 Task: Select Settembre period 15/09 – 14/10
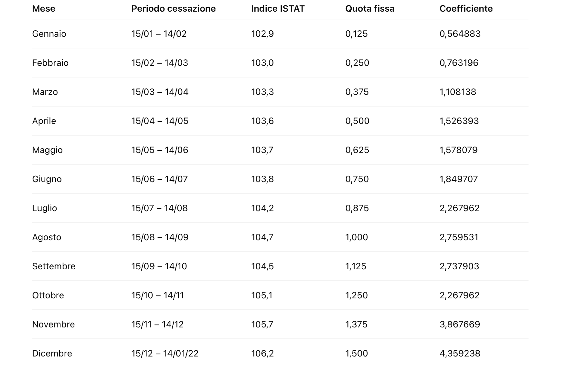(x=159, y=266)
